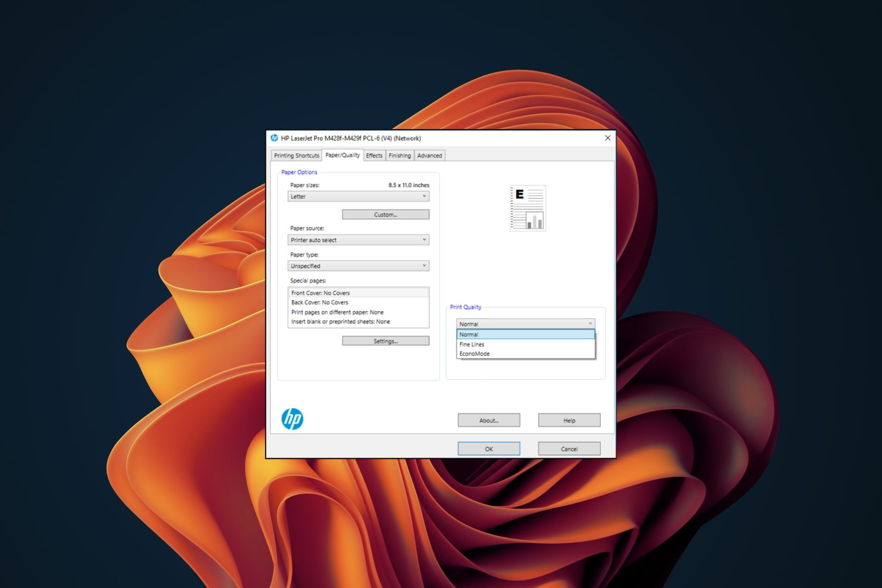Image resolution: width=882 pixels, height=588 pixels.
Task: Select the Front Cover: No Covers row
Action: (x=358, y=293)
